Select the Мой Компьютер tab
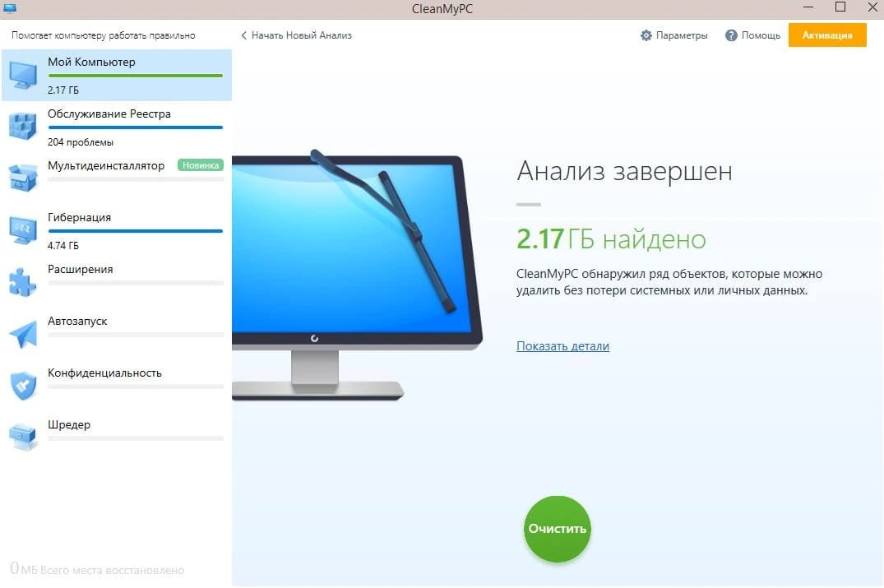Viewport: 884px width, 588px height. [117, 75]
